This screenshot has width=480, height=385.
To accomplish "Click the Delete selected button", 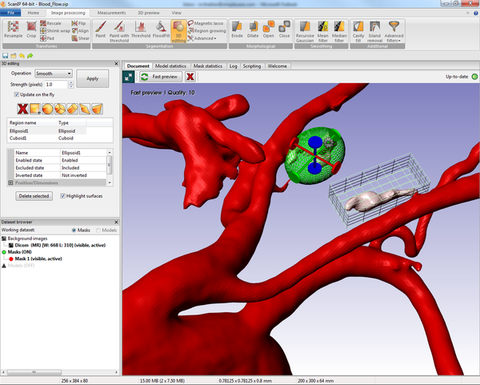I will click(x=34, y=196).
